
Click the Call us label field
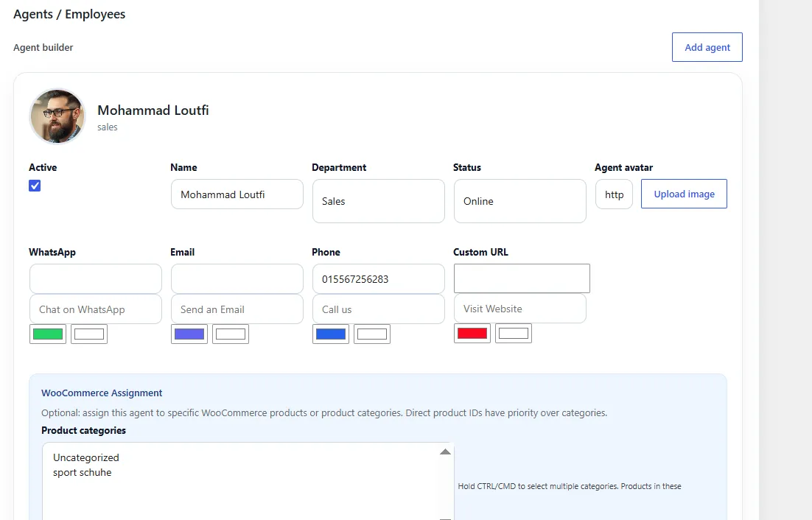tap(379, 309)
